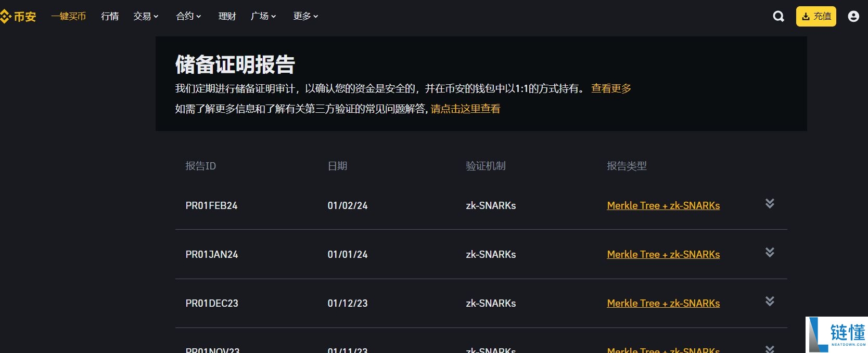Viewport: 868px width, 353px height.
Task: Click the 报告ID column header
Action: (x=200, y=166)
